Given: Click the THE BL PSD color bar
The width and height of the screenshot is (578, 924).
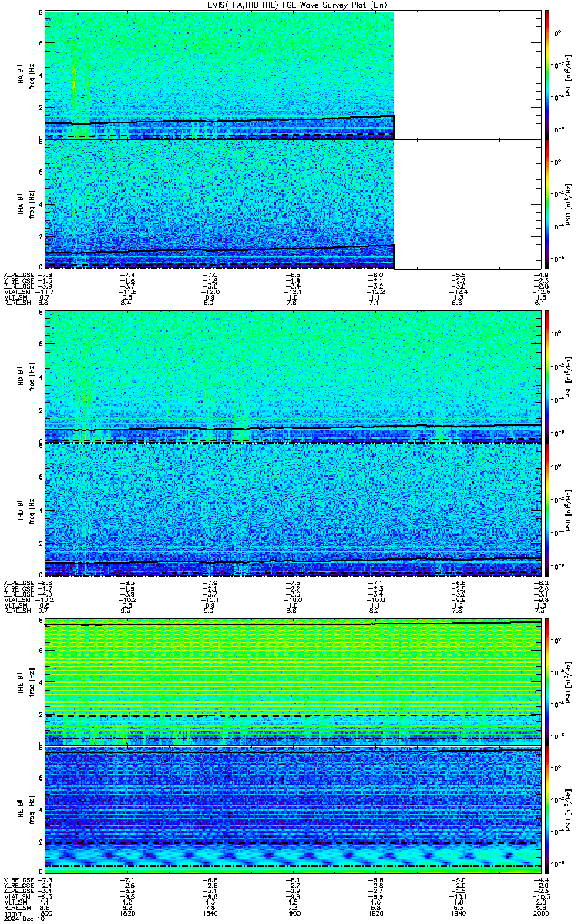Looking at the screenshot, I should 547,682.
